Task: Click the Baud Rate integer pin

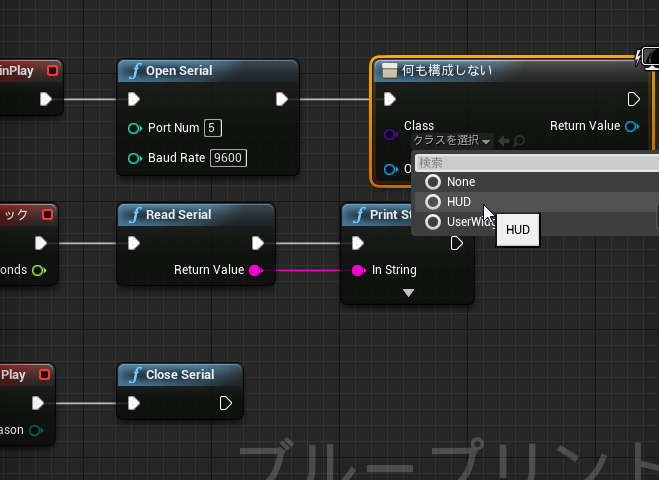Action: pyautogui.click(x=134, y=158)
